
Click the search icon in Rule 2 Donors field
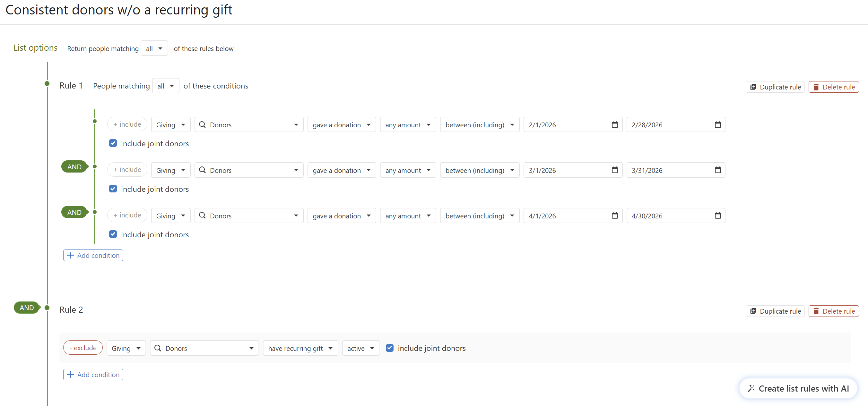pos(158,348)
